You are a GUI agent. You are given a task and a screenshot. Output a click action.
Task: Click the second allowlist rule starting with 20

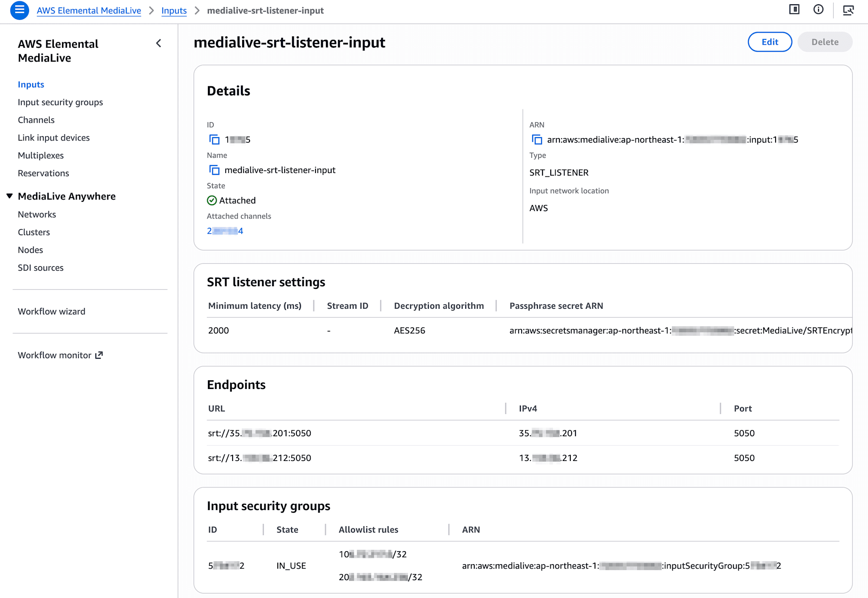381,577
